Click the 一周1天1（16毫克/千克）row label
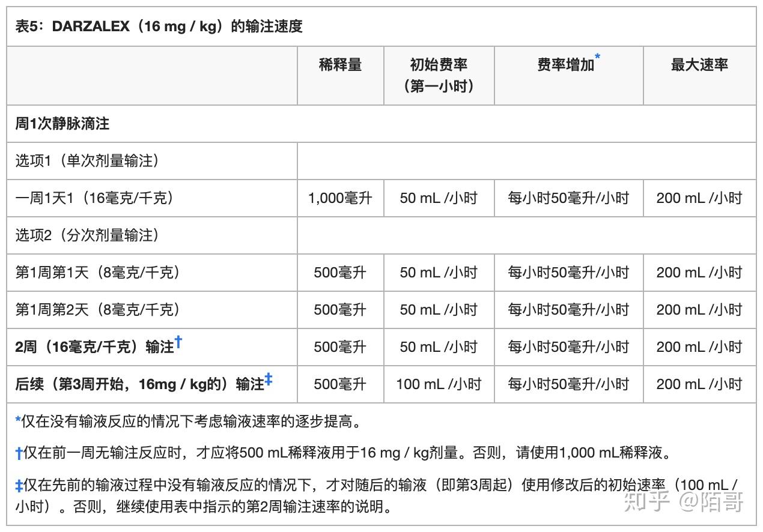 (x=94, y=198)
